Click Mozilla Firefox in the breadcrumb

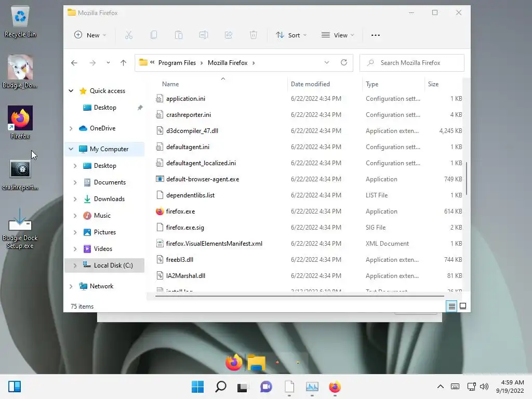pos(228,63)
